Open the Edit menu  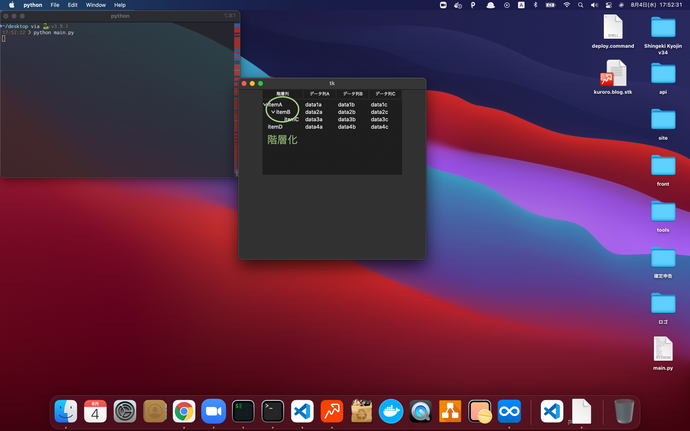[x=73, y=5]
